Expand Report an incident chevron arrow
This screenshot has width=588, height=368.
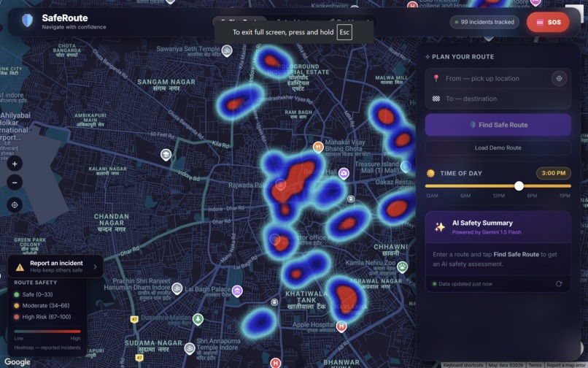click(x=96, y=267)
